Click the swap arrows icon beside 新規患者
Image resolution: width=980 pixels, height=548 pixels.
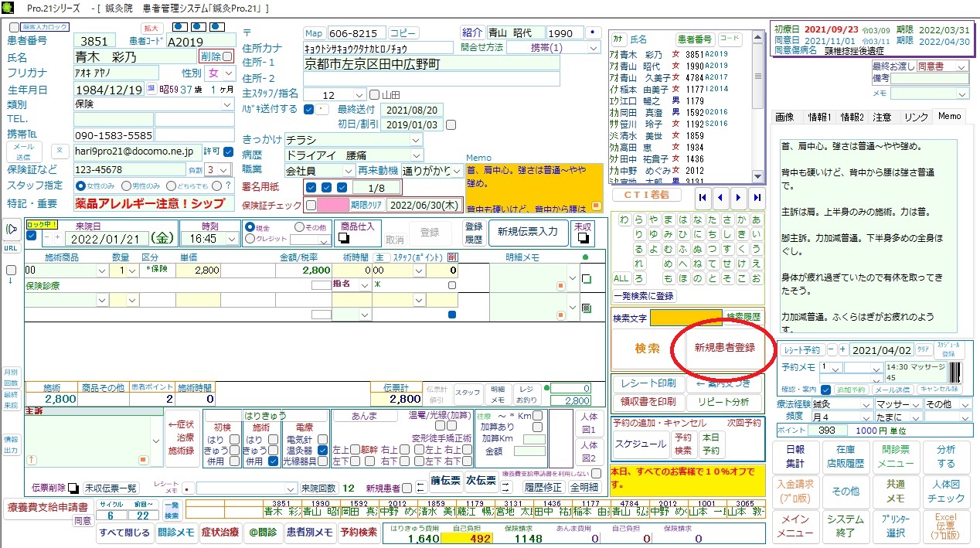tap(420, 488)
